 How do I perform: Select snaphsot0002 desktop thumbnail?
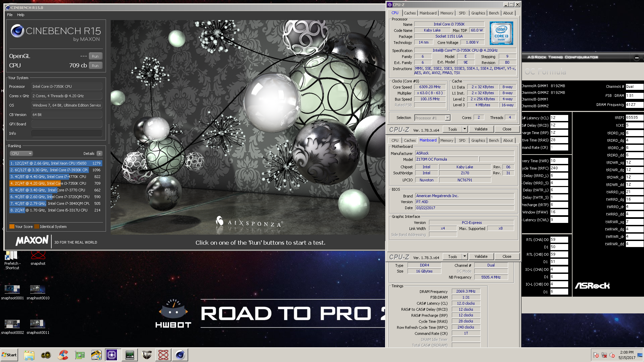[12, 327]
